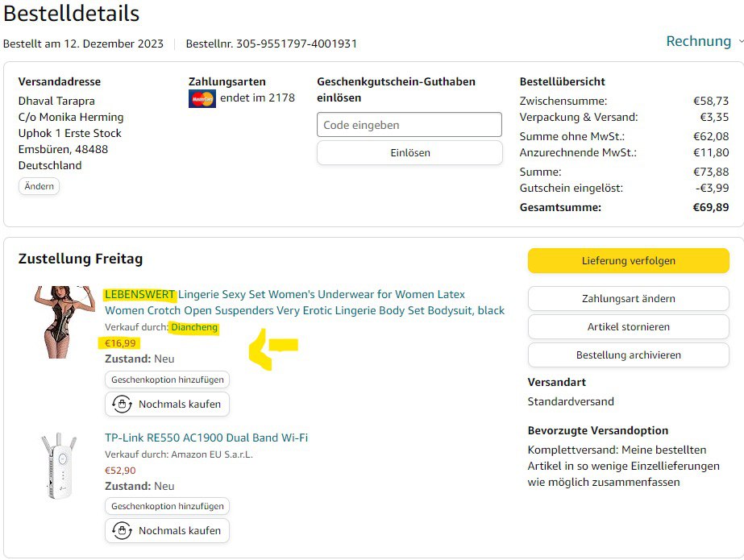
Task: Click the buy-again icon for the lingerie set
Action: (x=122, y=404)
